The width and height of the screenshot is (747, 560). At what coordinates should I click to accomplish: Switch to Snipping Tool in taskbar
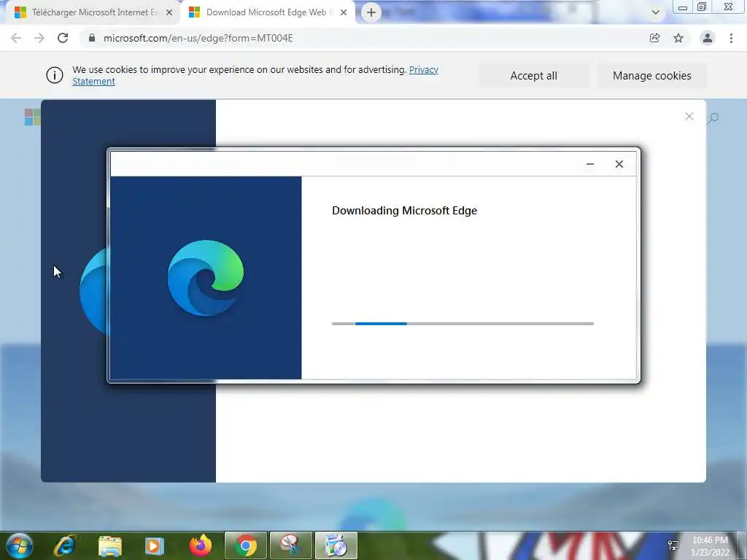pos(290,545)
